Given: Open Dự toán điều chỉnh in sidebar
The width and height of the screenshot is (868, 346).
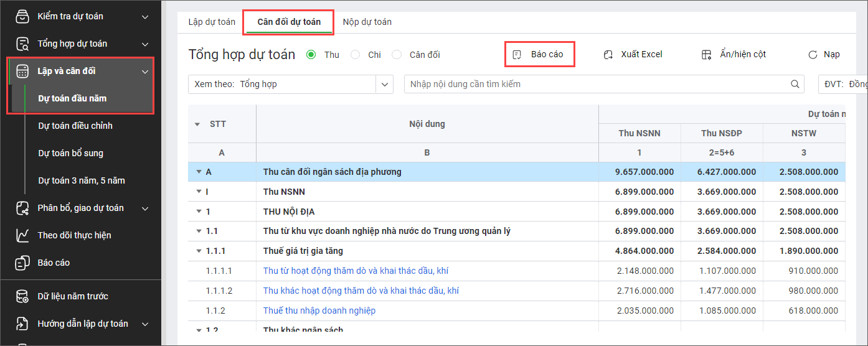Looking at the screenshot, I should point(75,126).
